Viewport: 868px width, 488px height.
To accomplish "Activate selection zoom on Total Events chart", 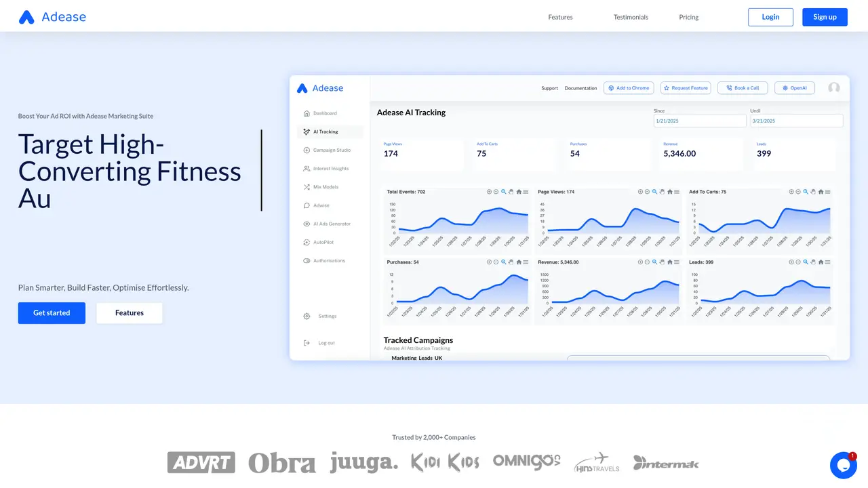I will [503, 192].
